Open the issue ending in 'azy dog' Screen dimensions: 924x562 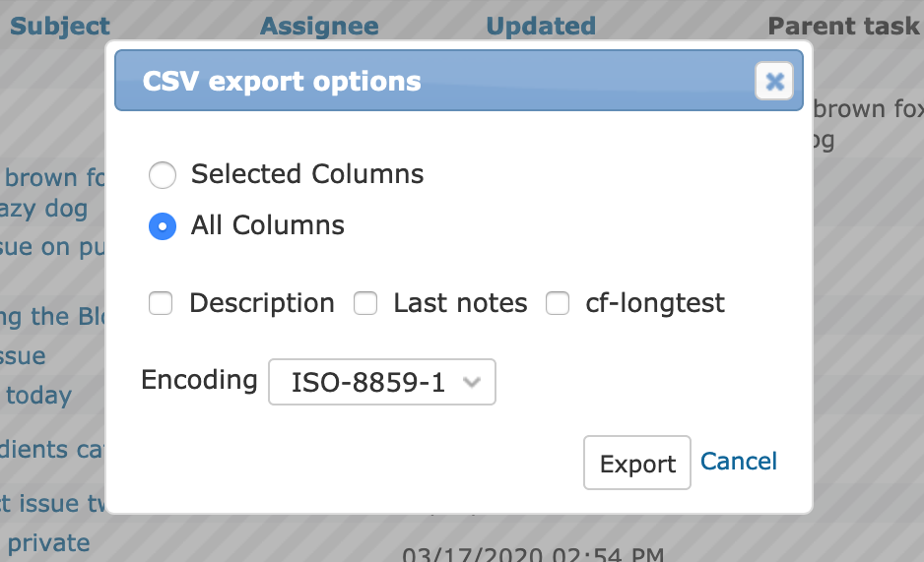43,209
